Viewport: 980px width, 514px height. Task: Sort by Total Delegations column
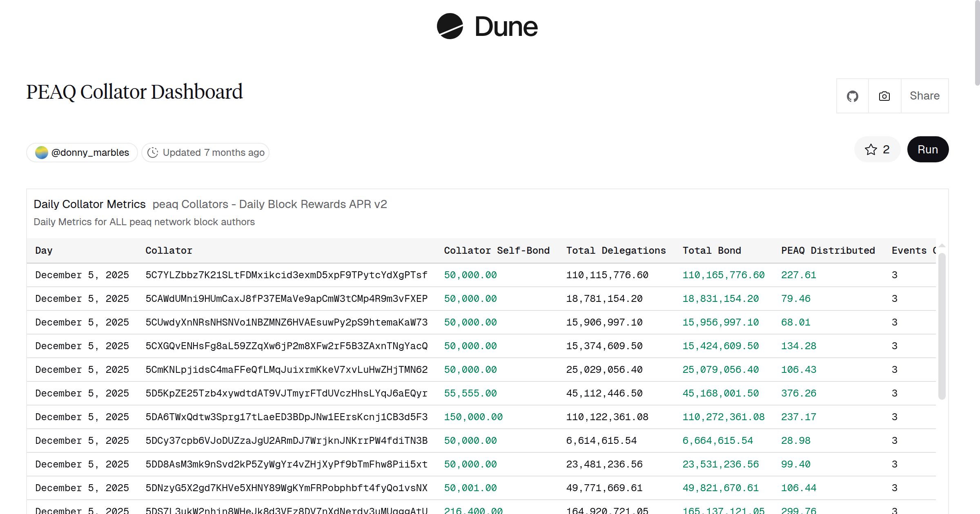click(x=616, y=250)
